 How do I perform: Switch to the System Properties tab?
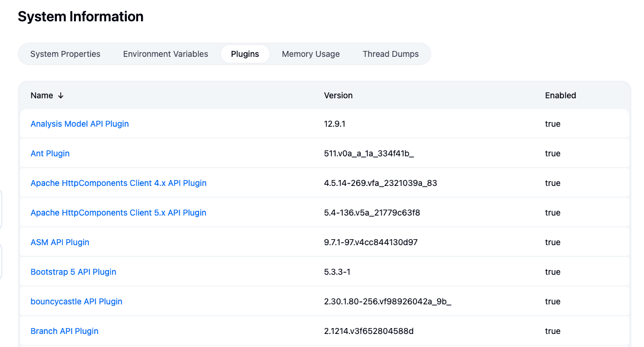coord(65,54)
